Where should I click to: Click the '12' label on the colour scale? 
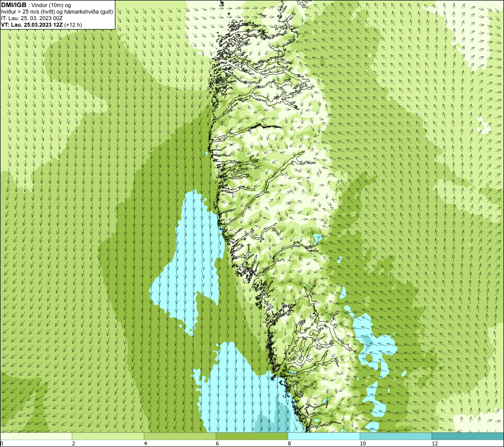(x=435, y=444)
